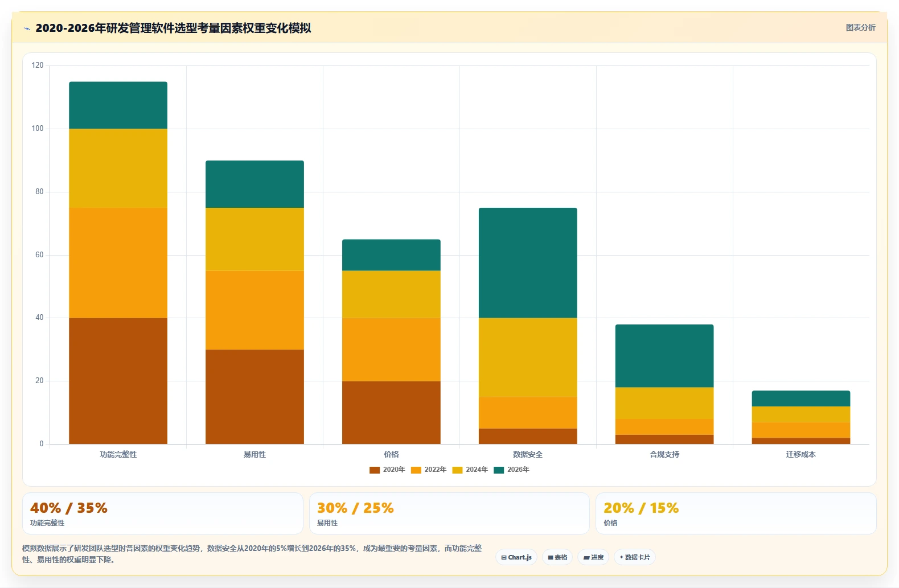This screenshot has height=588, width=899.
Task: Click the 迁移成本 x-axis label
Action: pyautogui.click(x=801, y=454)
